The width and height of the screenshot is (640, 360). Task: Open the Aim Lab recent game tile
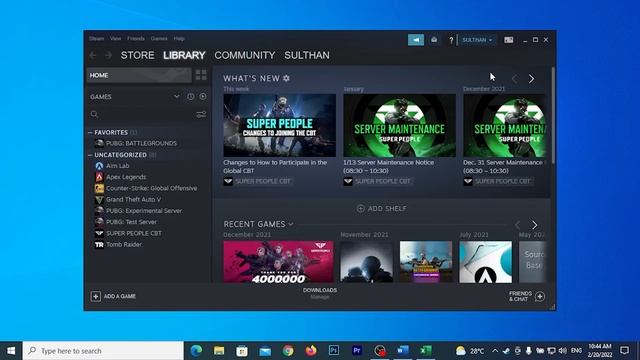(485, 262)
